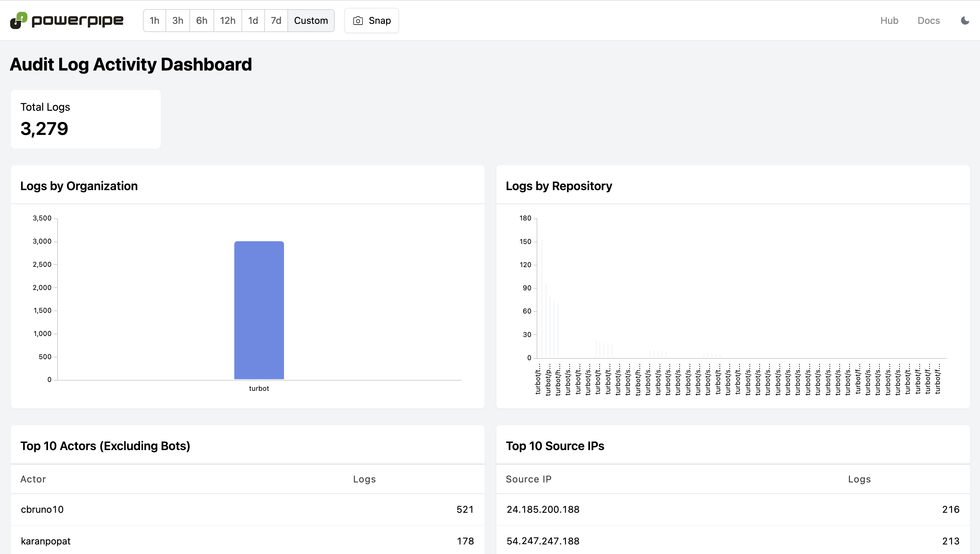980x554 pixels.
Task: Select the 1h time range
Action: coord(155,20)
